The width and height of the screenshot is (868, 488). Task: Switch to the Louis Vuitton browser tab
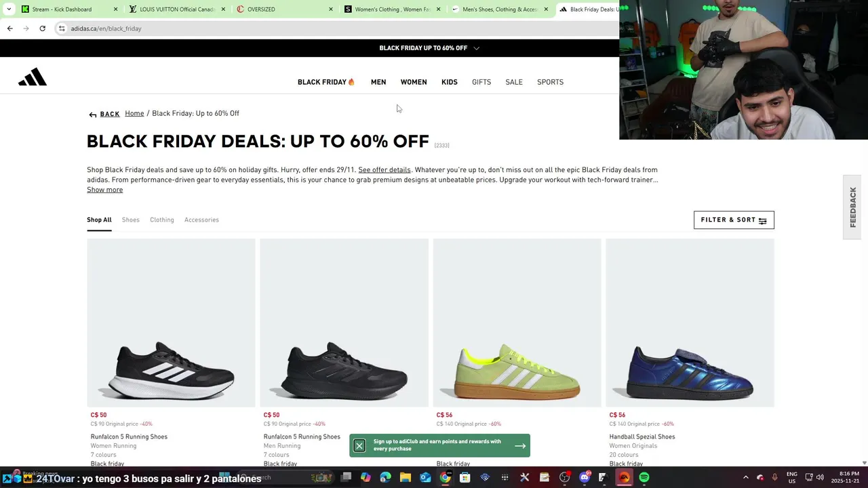point(176,9)
